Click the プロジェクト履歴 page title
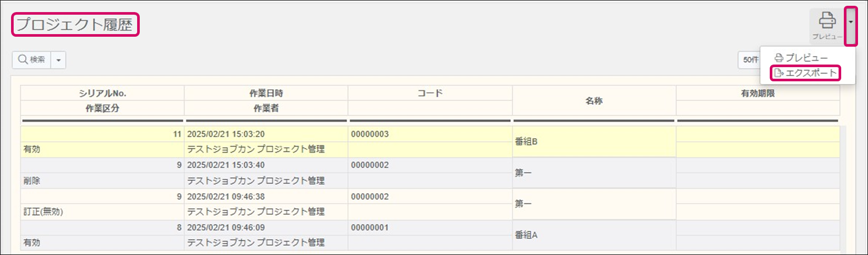Screen dimensions: 868x255 75,25
